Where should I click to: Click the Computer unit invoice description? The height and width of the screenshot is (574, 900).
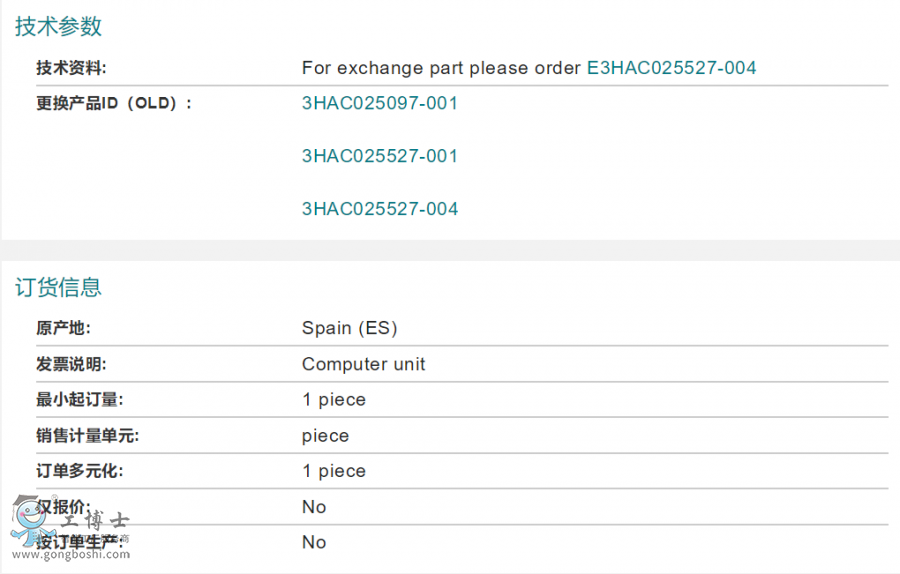[x=363, y=364]
